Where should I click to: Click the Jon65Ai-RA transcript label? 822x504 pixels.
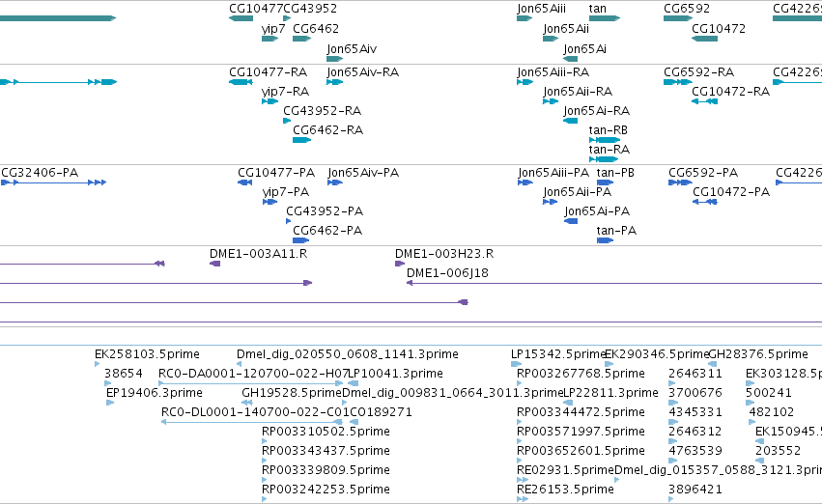tap(597, 111)
